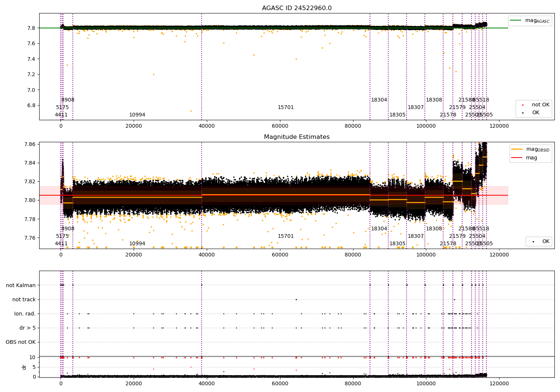
Task: Click the 'OBS not OK' row label
Action: click(21, 342)
